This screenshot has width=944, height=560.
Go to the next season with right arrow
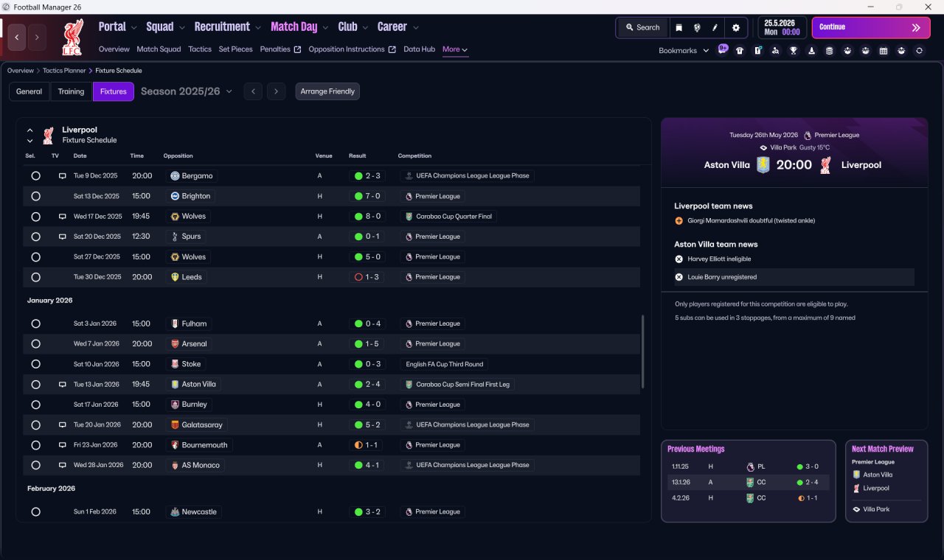click(x=276, y=91)
